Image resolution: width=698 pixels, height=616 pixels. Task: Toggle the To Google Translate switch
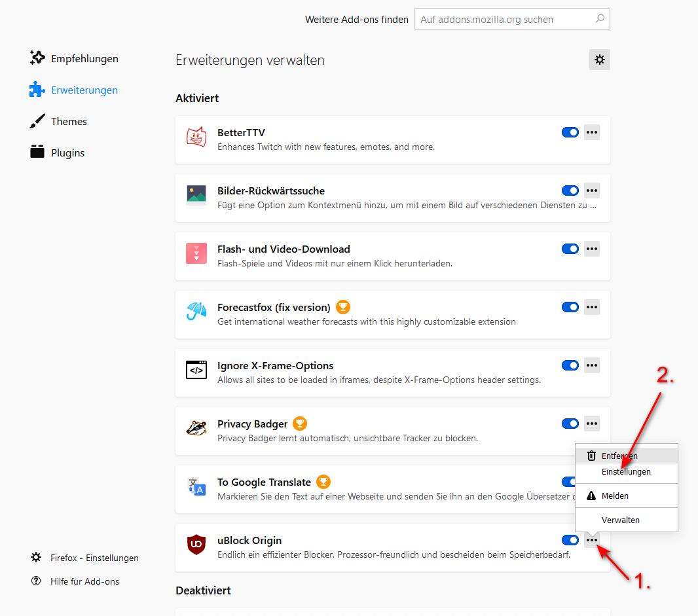[568, 482]
